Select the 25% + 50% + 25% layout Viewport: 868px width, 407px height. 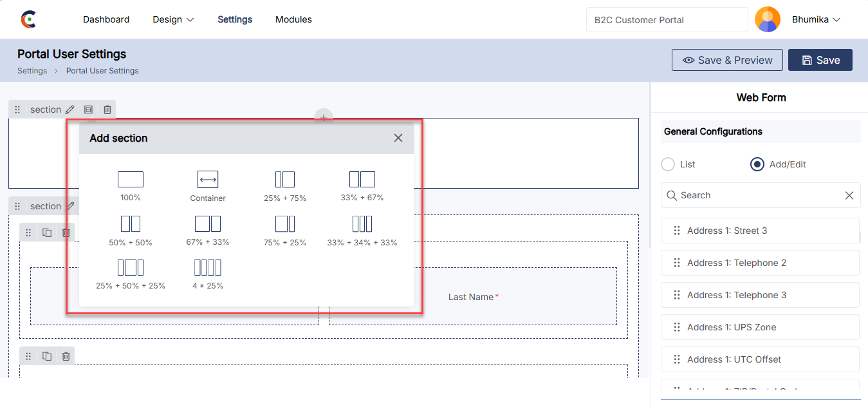point(131,268)
